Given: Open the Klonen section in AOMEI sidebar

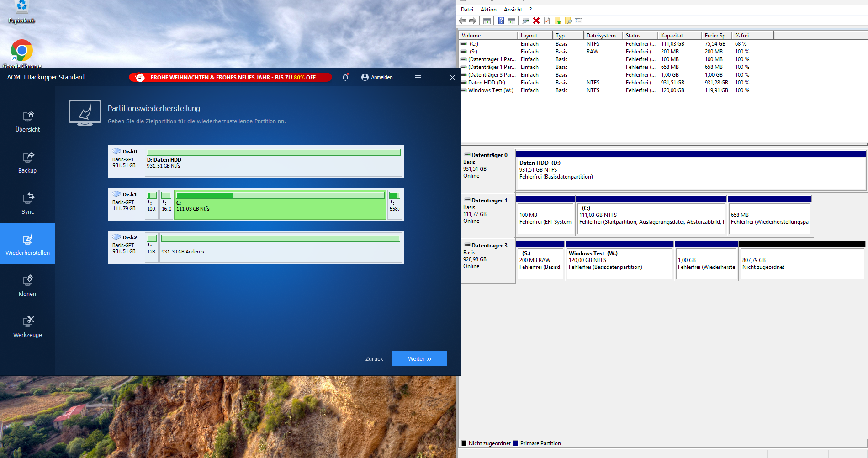Looking at the screenshot, I should (x=27, y=286).
